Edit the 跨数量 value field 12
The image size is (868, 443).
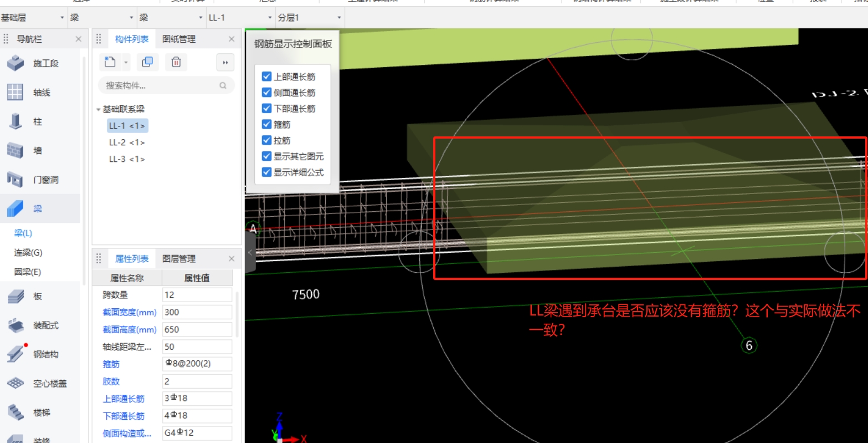(197, 295)
